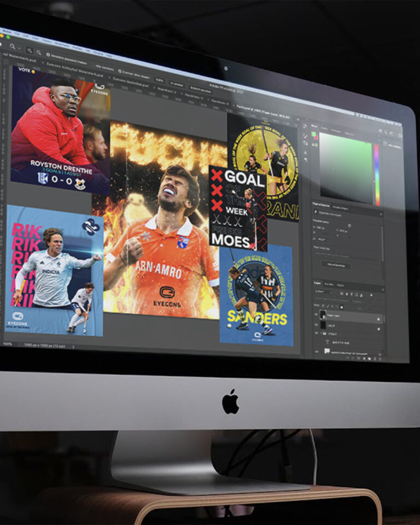The image size is (420, 525).
Task: Hide the group layer via its eye icon
Action: (317, 333)
